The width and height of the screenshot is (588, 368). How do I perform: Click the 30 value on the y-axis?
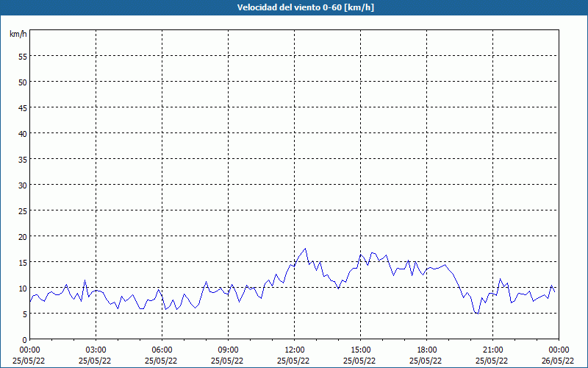[x=23, y=185]
